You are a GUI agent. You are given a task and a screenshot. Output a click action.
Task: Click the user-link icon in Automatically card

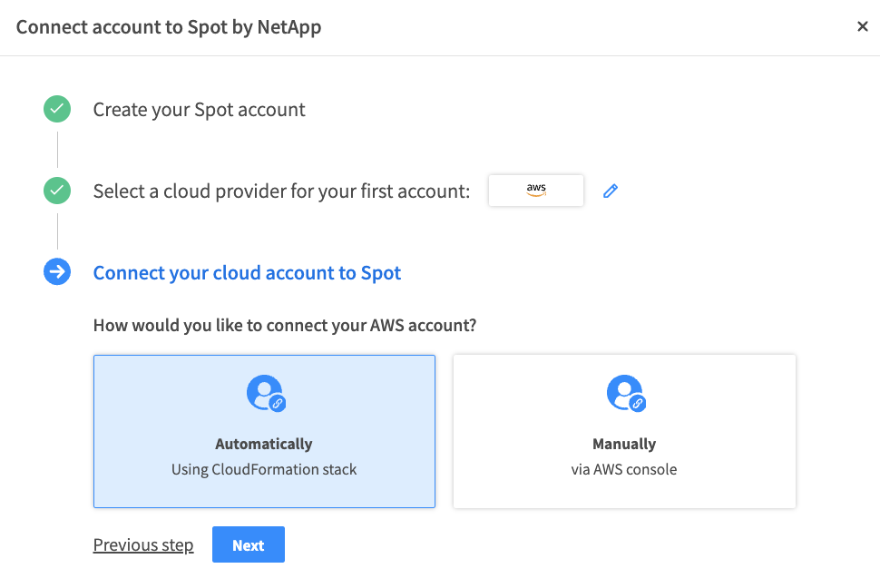[266, 393]
